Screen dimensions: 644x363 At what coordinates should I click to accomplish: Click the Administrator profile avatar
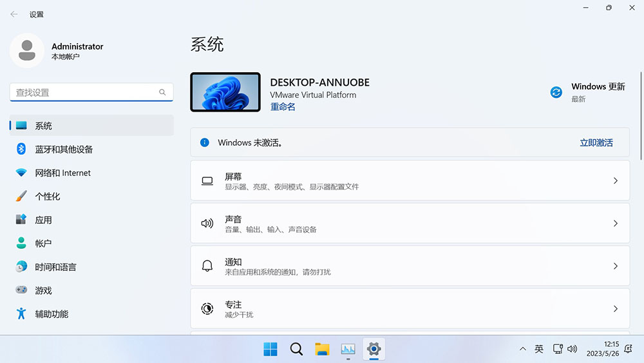pos(27,50)
